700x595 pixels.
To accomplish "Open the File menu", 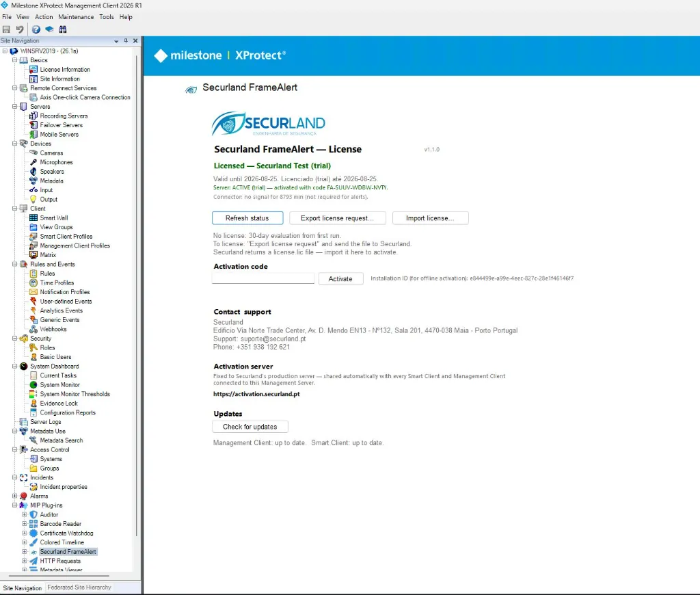I will 7,17.
